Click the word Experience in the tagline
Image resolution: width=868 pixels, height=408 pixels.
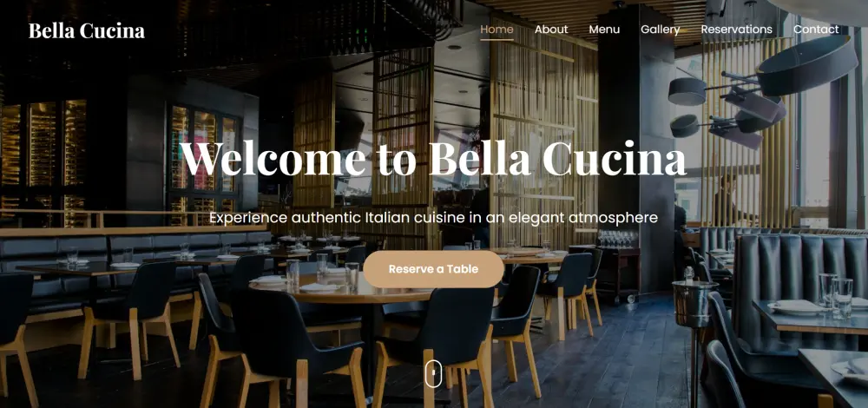[248, 218]
